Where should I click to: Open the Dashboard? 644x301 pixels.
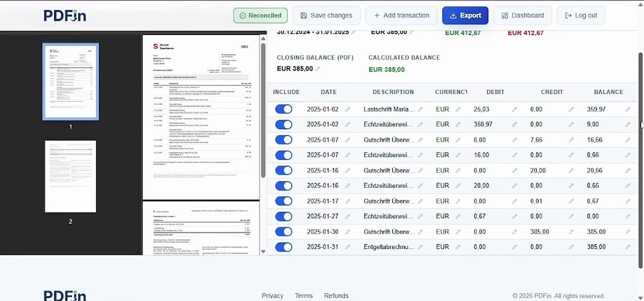522,15
